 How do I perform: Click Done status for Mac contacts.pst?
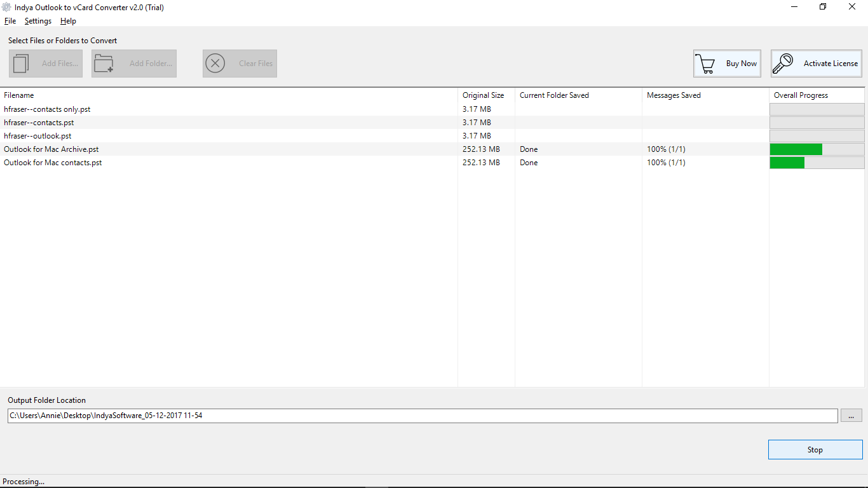pyautogui.click(x=529, y=163)
